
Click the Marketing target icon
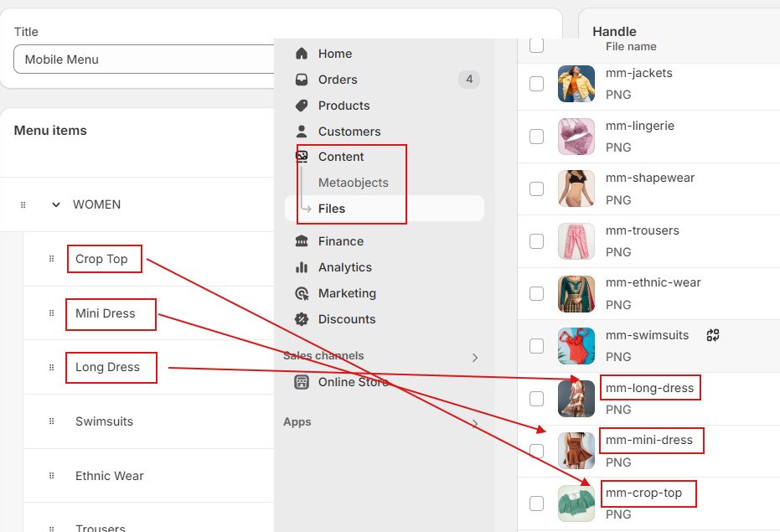(302, 293)
